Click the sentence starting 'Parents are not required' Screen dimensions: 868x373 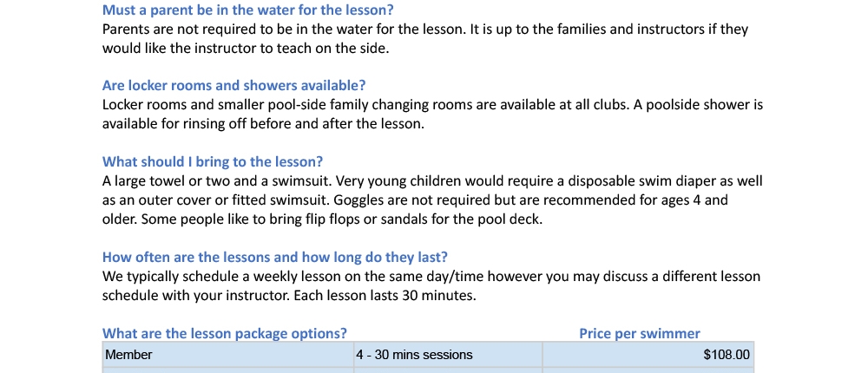click(x=284, y=29)
